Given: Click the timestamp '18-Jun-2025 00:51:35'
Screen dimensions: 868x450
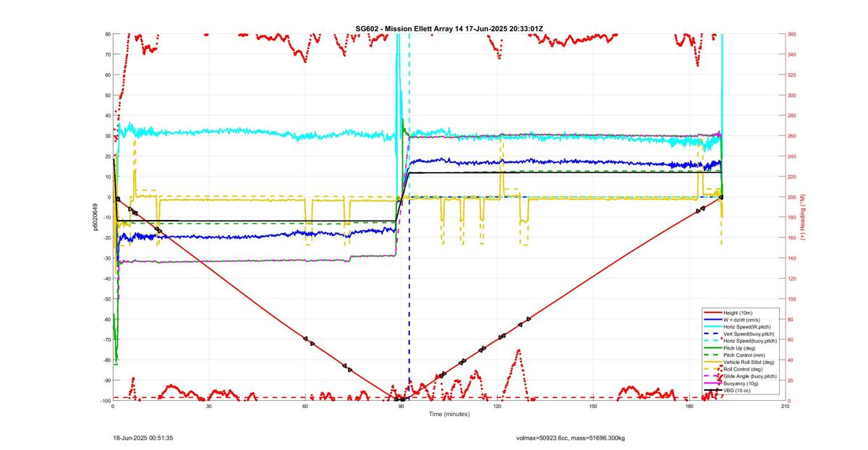Looking at the screenshot, I should [143, 438].
